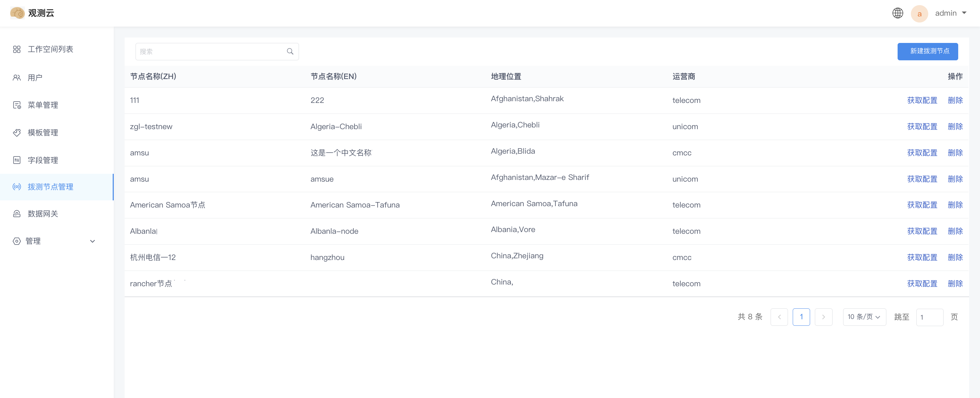The height and width of the screenshot is (398, 980).
Task: Click the search magnifier icon
Action: click(290, 51)
